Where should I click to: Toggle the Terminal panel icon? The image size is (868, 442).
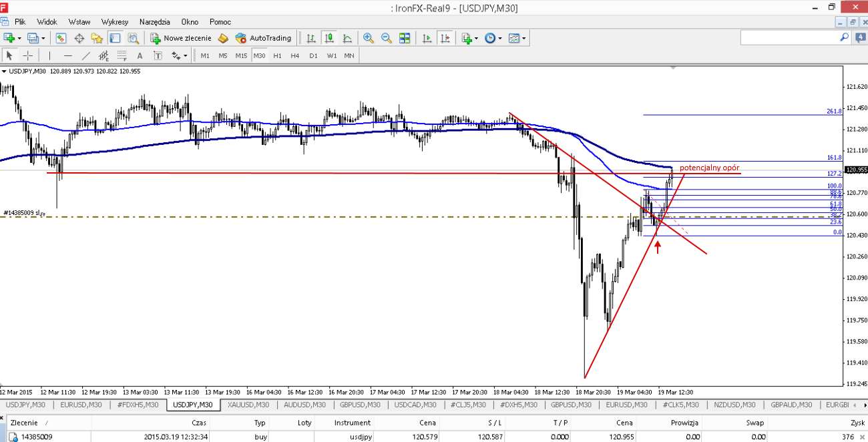pyautogui.click(x=115, y=38)
